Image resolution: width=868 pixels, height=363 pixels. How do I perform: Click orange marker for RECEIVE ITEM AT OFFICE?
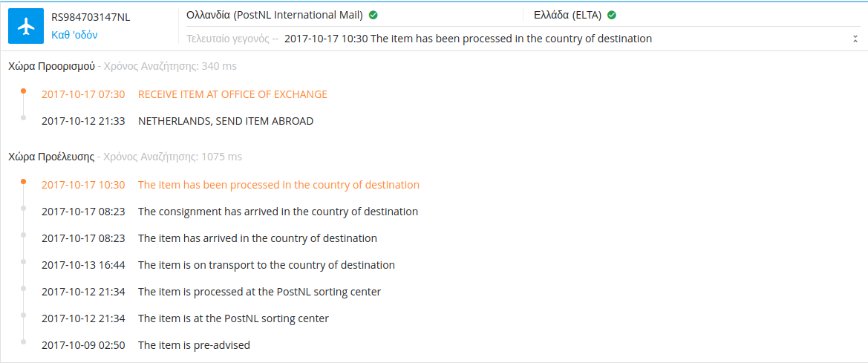coord(24,91)
